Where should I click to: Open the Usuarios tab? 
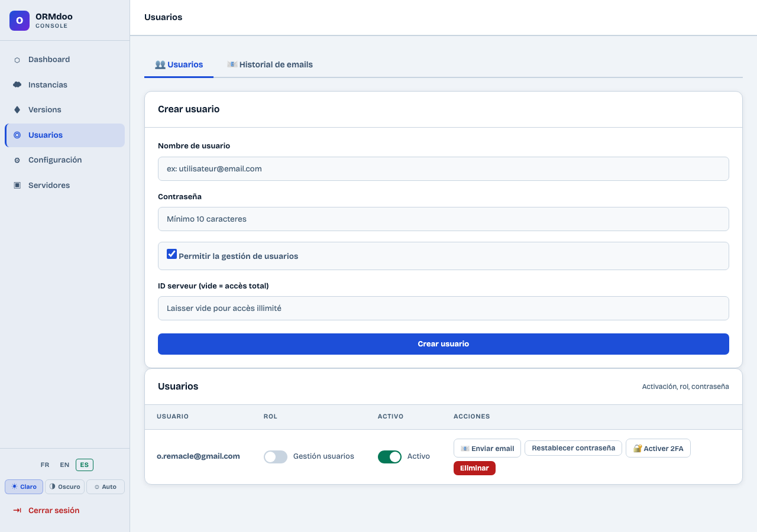pyautogui.click(x=179, y=64)
